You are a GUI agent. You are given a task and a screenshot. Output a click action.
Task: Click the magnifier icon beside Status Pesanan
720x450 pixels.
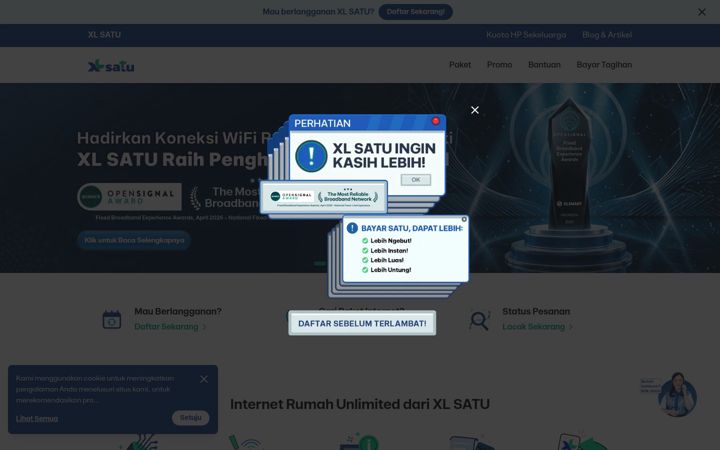(479, 320)
